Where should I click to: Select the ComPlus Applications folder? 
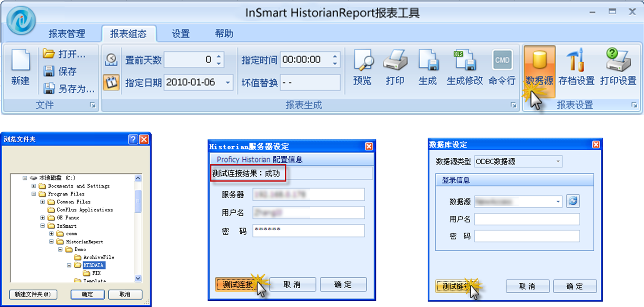[x=85, y=210]
